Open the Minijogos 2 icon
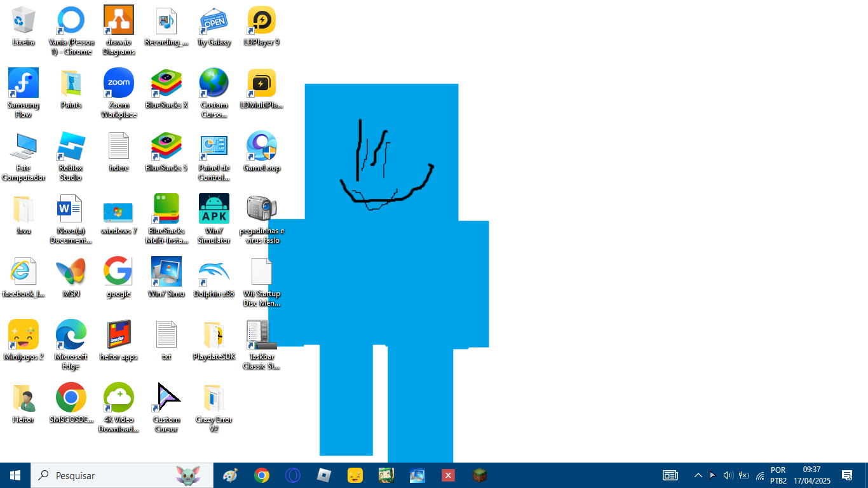 pos(24,340)
